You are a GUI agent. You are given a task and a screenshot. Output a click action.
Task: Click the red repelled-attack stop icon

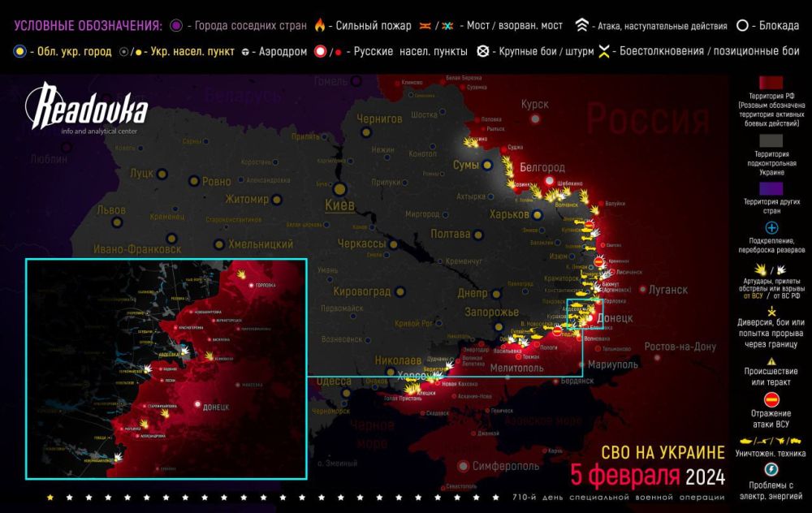click(771, 399)
